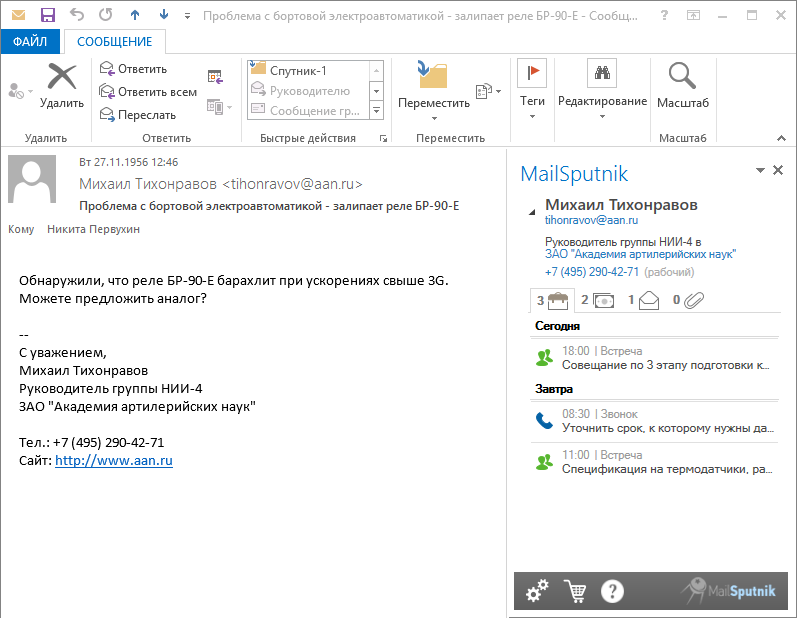Forward the message with Переслать
The height and width of the screenshot is (618, 797).
tap(138, 115)
